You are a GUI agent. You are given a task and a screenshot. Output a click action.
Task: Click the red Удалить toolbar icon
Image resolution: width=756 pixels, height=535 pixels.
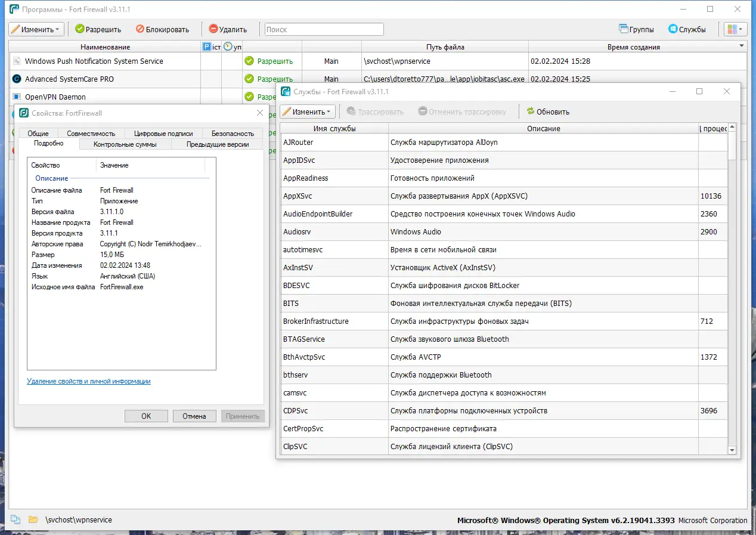pyautogui.click(x=213, y=29)
